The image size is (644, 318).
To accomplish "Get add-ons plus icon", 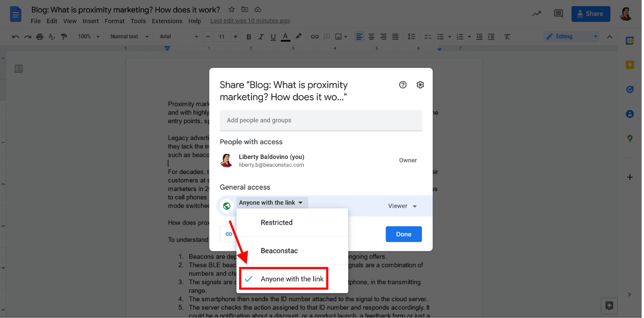I will pos(630,177).
